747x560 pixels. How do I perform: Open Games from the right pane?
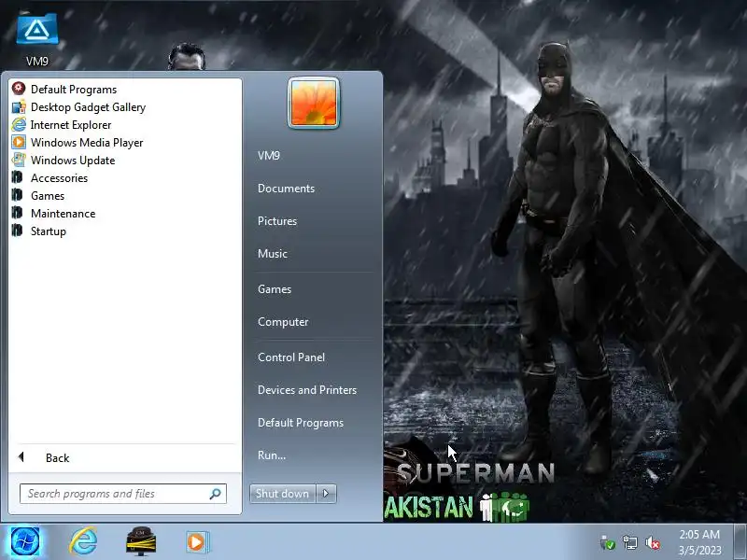coord(275,289)
